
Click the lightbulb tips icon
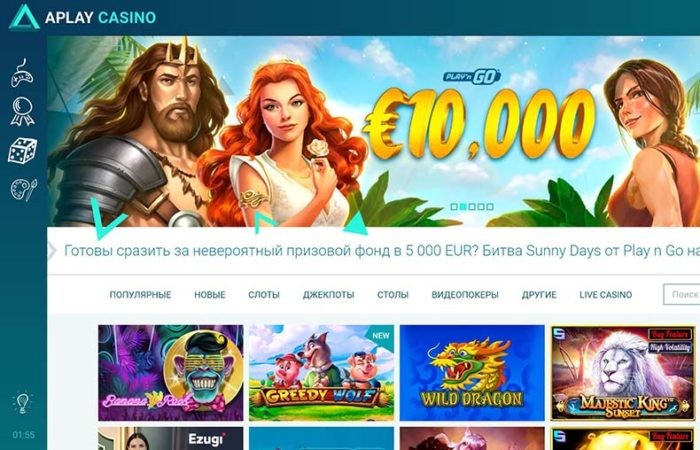(x=22, y=403)
